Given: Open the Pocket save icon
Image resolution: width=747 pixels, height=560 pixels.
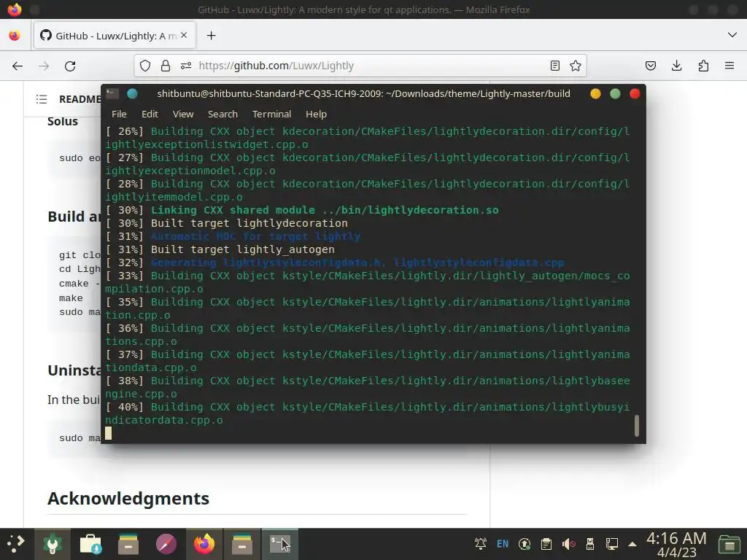Looking at the screenshot, I should click(x=650, y=66).
